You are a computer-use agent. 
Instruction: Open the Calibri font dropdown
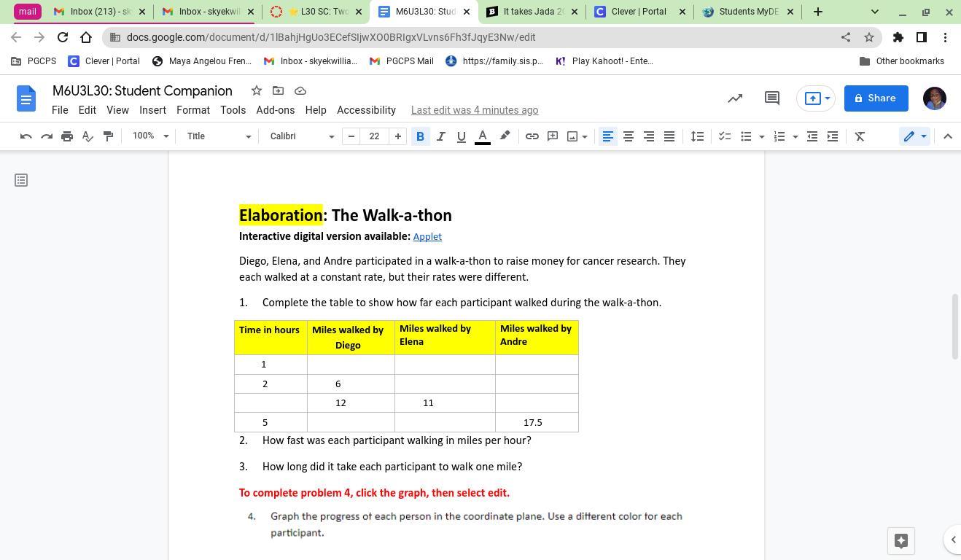pos(302,136)
